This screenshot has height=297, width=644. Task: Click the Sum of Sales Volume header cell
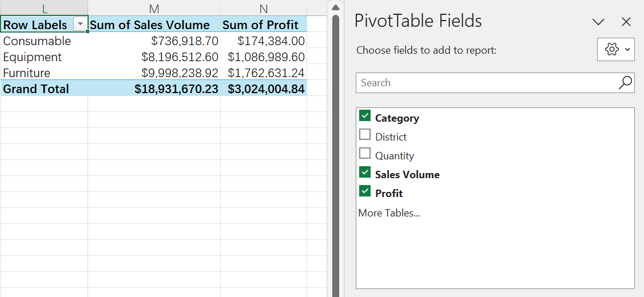pyautogui.click(x=150, y=25)
